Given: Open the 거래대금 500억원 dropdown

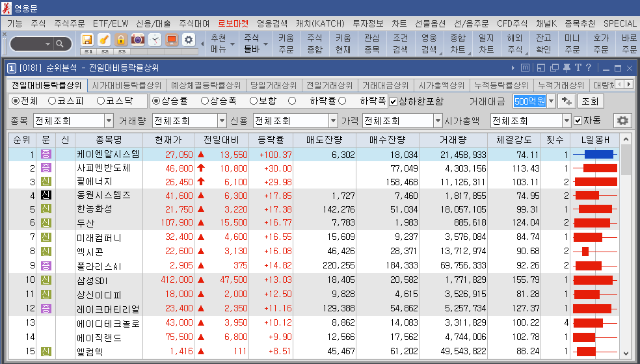Looking at the screenshot, I should click(x=551, y=101).
